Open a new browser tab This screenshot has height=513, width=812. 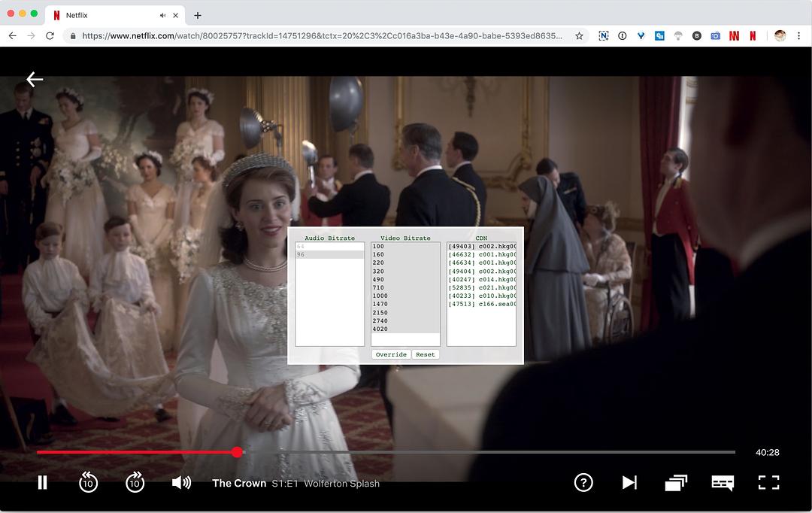click(197, 16)
